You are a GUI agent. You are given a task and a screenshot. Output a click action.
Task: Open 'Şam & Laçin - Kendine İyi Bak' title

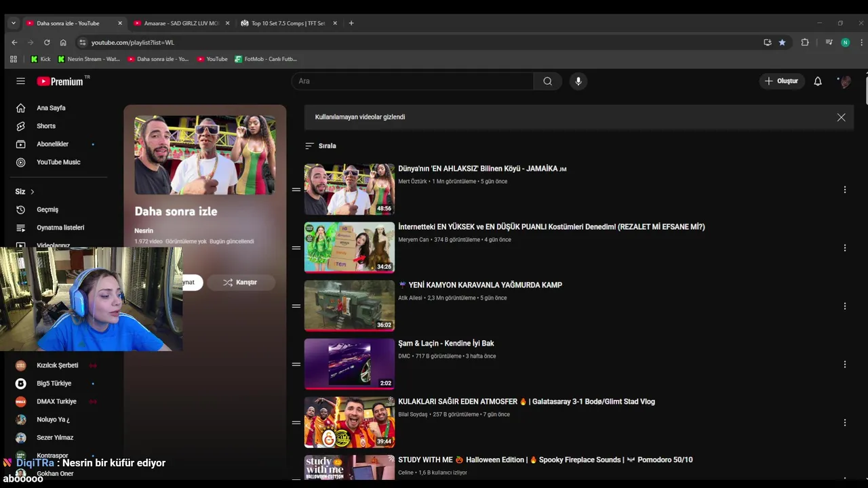pyautogui.click(x=446, y=344)
